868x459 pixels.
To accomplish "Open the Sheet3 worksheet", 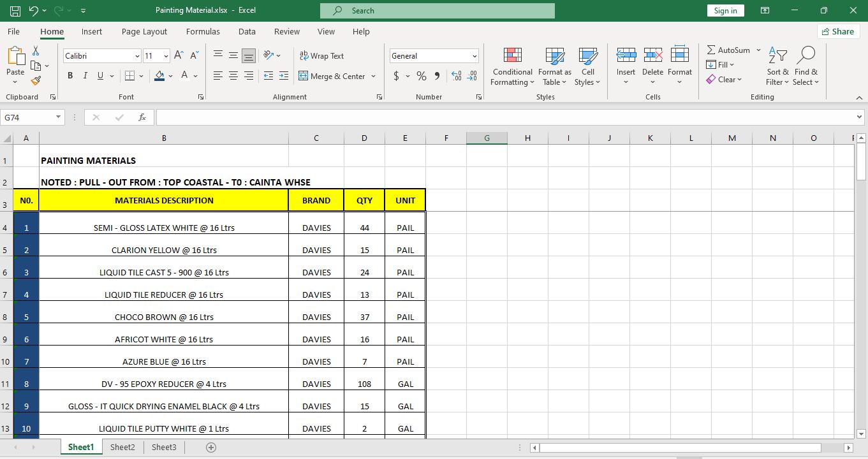I will (x=164, y=448).
